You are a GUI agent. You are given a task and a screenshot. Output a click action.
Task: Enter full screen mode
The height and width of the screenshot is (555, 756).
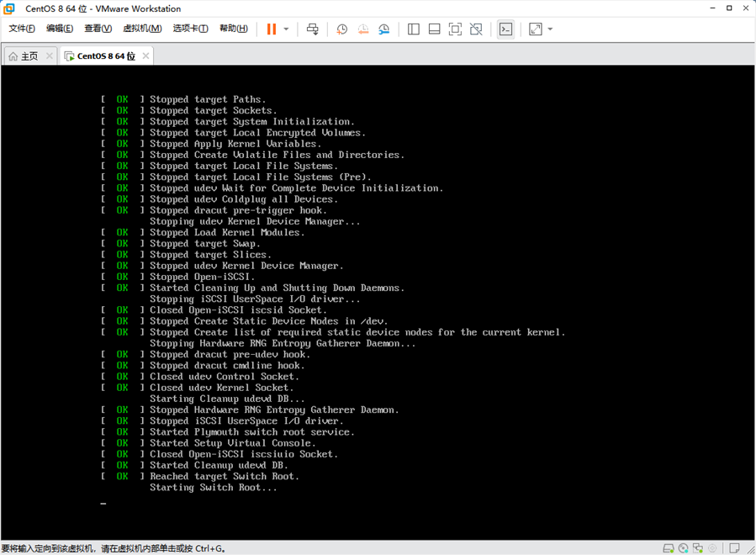coord(455,29)
